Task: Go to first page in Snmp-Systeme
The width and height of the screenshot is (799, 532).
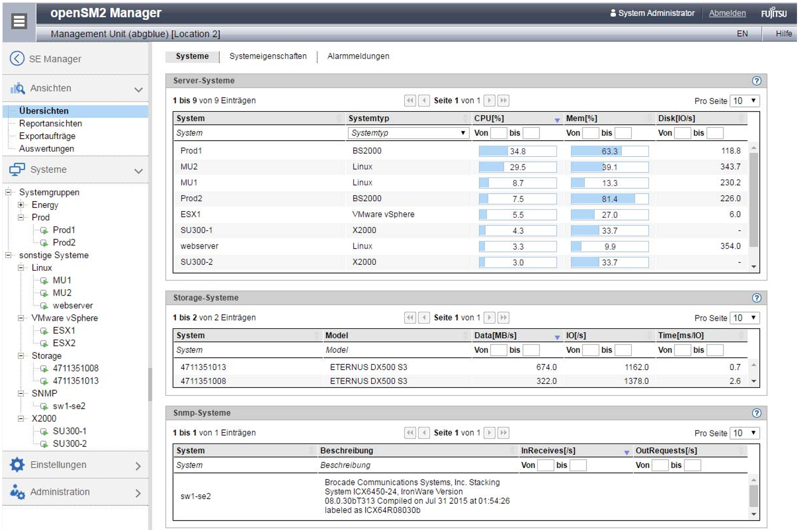Action: 410,433
